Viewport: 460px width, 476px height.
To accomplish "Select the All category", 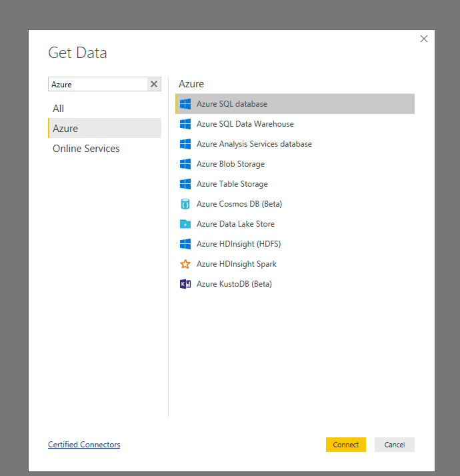I will (105, 109).
